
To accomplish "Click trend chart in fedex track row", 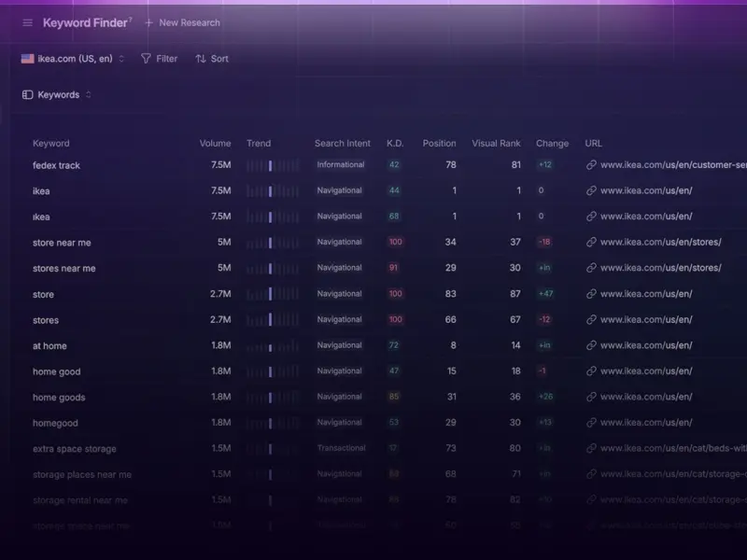I will [x=273, y=165].
